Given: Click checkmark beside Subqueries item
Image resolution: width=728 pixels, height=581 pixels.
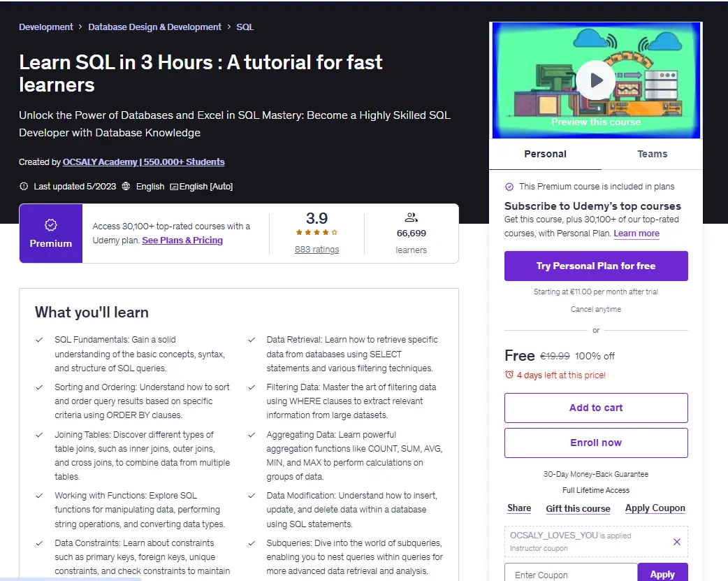Looking at the screenshot, I should (252, 543).
